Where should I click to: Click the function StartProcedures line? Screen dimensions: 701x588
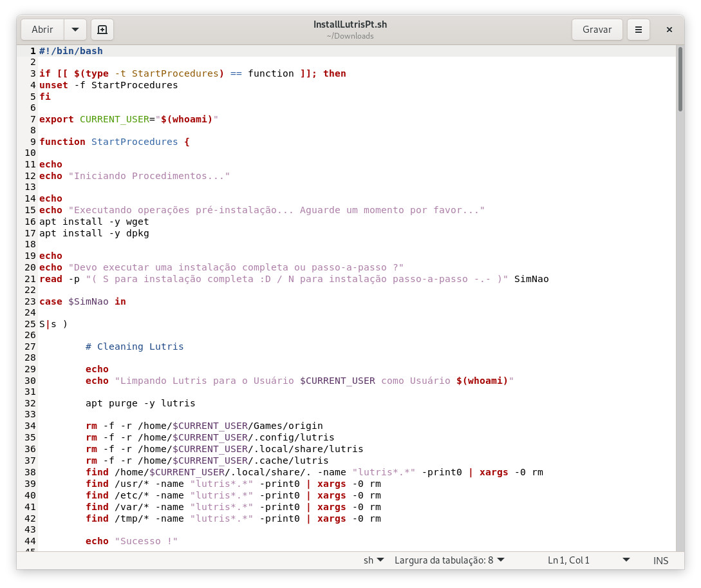click(x=115, y=142)
